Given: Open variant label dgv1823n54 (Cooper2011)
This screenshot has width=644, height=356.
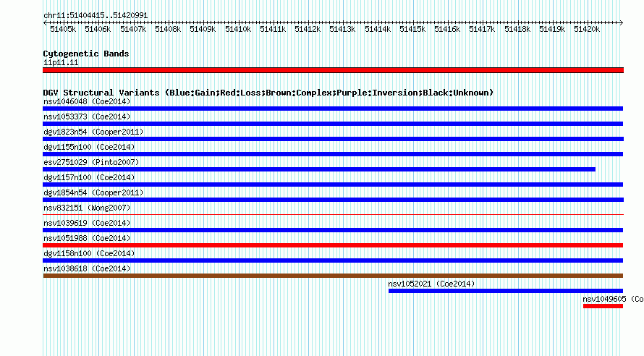Looking at the screenshot, I should coord(93,132).
